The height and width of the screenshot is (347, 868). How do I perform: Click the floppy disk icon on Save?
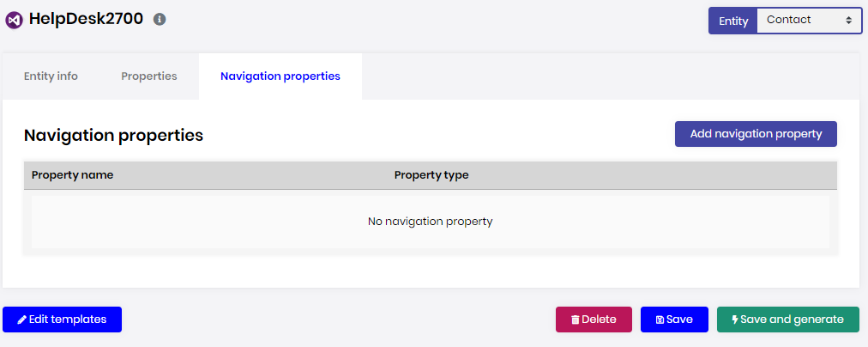point(660,320)
